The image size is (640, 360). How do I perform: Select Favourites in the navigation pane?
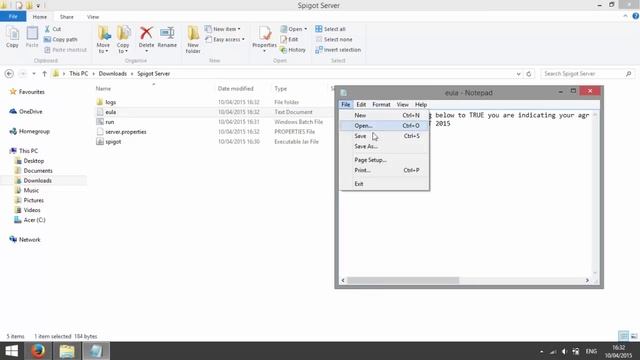[27, 92]
